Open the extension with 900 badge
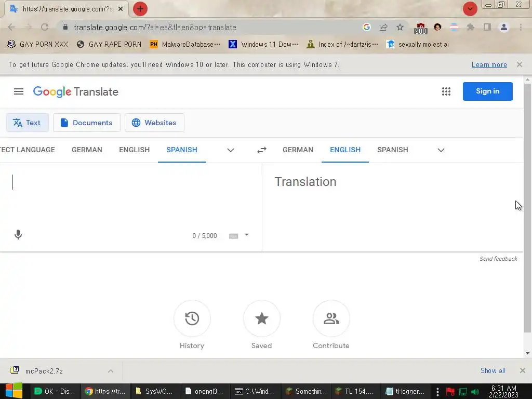 [x=420, y=28]
